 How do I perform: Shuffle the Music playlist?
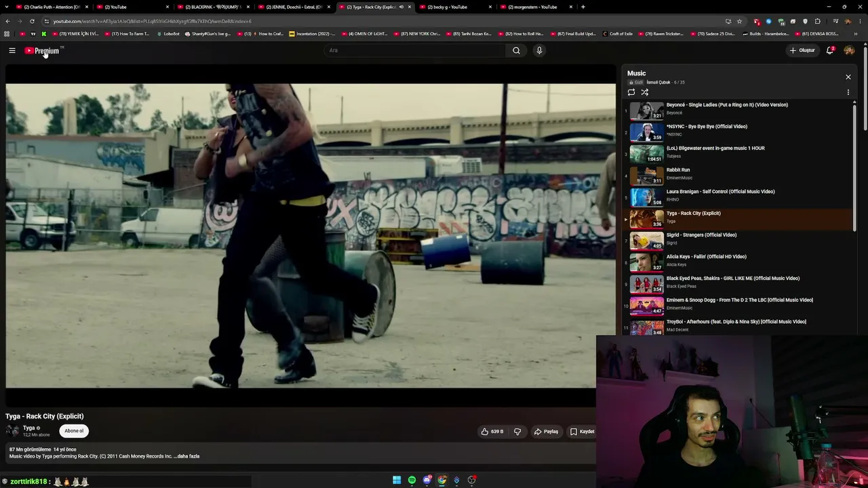(645, 92)
